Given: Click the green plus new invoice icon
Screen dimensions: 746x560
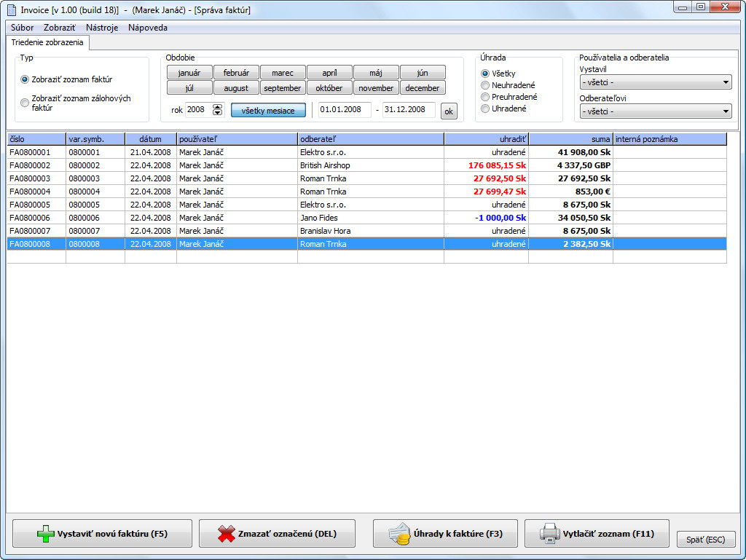Looking at the screenshot, I should [46, 534].
